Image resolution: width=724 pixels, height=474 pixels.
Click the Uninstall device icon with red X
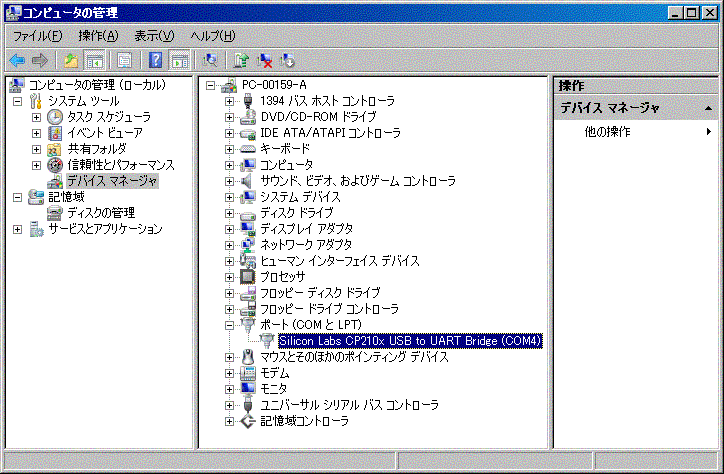coord(265,60)
